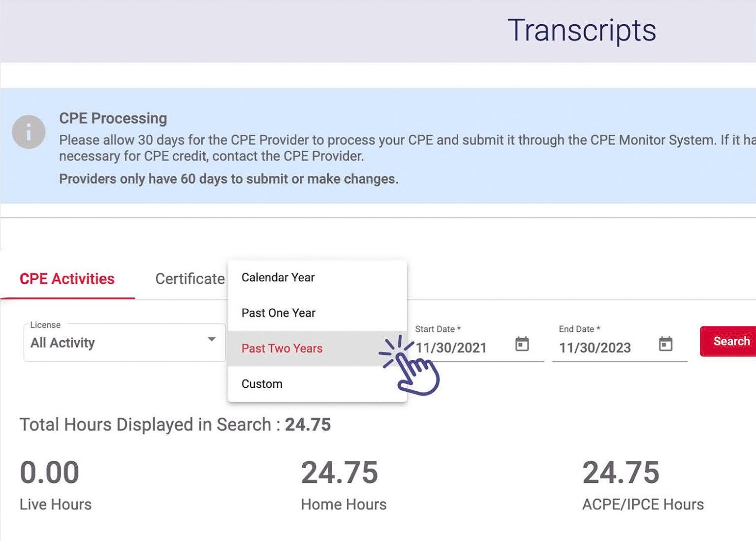Viewport: 756px width, 541px height.
Task: Click the Transcripts page heading
Action: point(582,31)
